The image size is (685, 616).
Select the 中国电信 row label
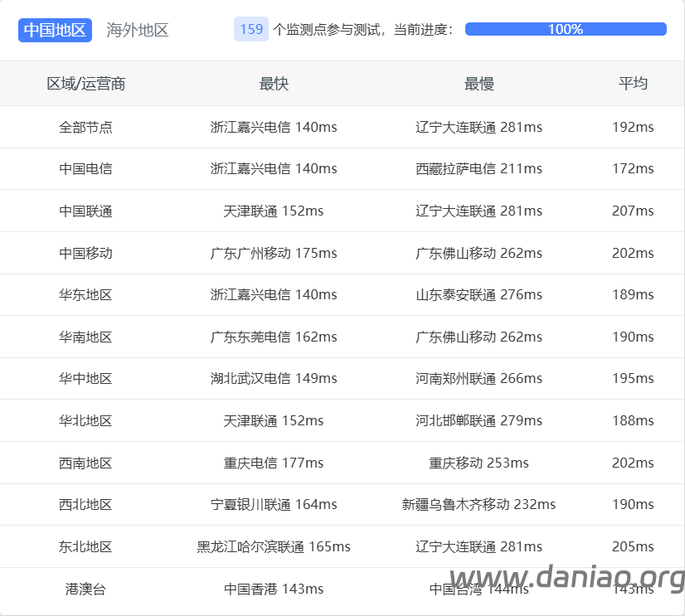click(x=85, y=168)
